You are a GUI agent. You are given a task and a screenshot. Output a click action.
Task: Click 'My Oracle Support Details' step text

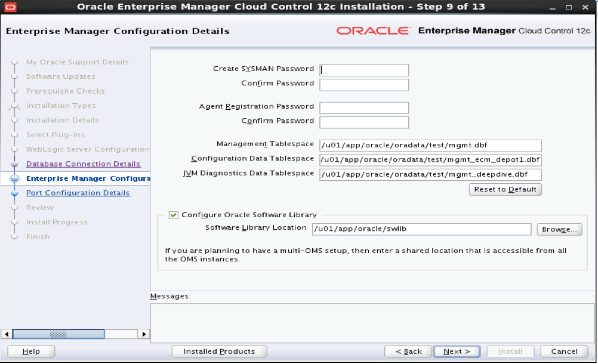(x=78, y=61)
